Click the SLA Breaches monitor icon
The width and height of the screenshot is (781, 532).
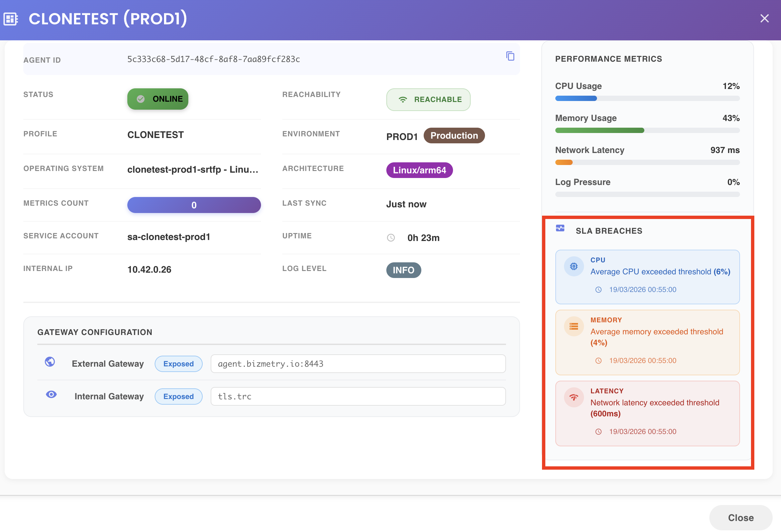click(x=560, y=229)
